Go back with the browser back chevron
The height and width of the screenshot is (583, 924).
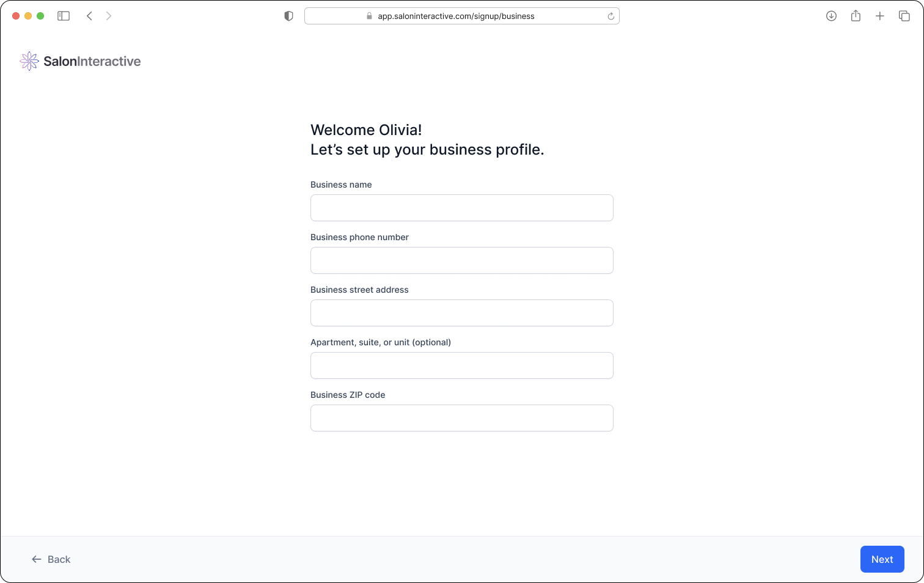click(x=90, y=16)
